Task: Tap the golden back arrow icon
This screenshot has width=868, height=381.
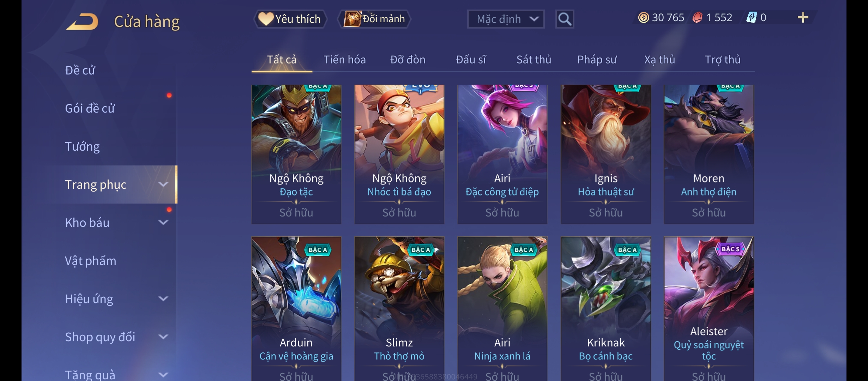Action: tap(82, 22)
